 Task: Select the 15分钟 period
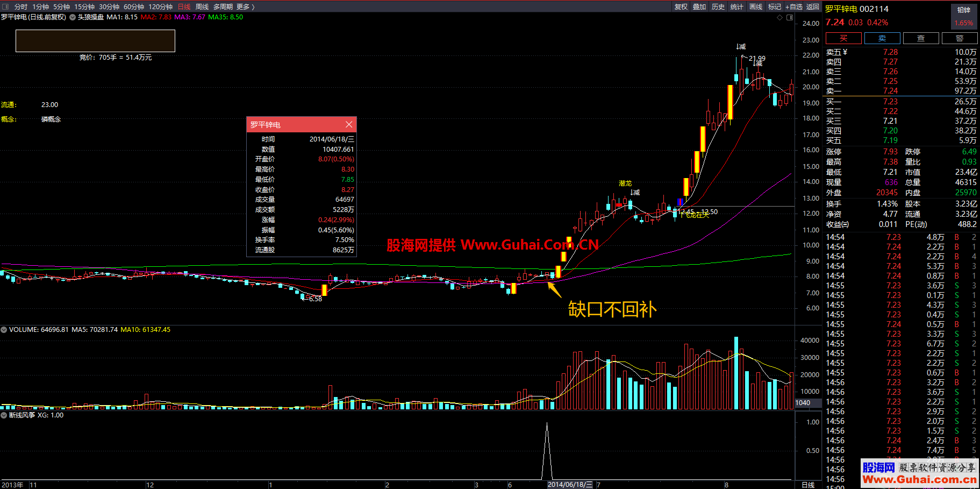click(x=84, y=7)
